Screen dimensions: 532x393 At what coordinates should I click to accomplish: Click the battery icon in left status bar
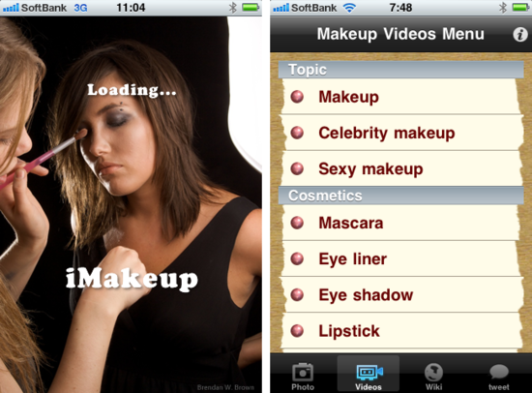click(x=251, y=7)
